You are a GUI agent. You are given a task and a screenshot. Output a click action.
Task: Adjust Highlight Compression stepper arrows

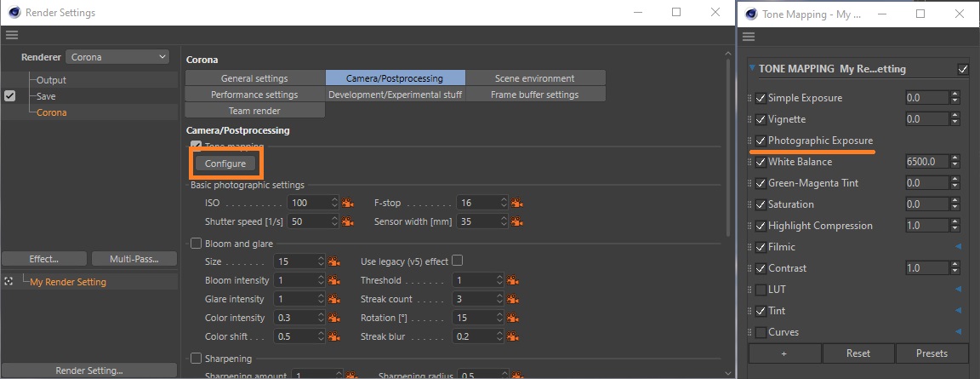pos(954,226)
